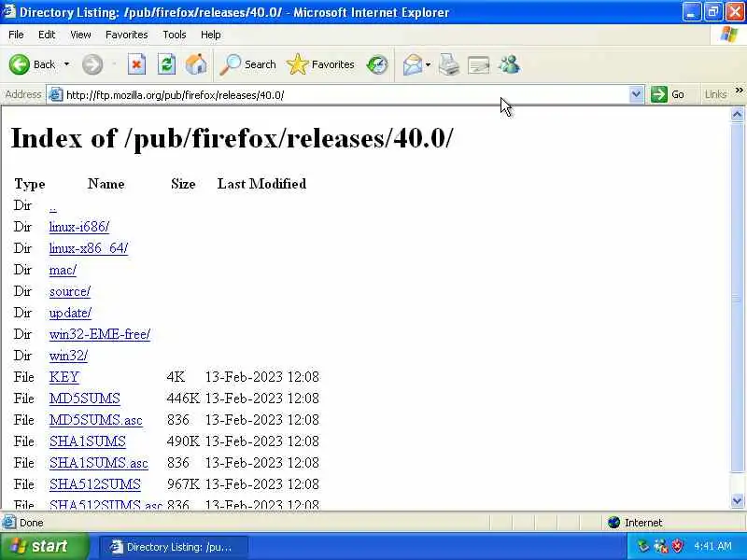Expand the Mail button dropdown arrow

[x=428, y=64]
